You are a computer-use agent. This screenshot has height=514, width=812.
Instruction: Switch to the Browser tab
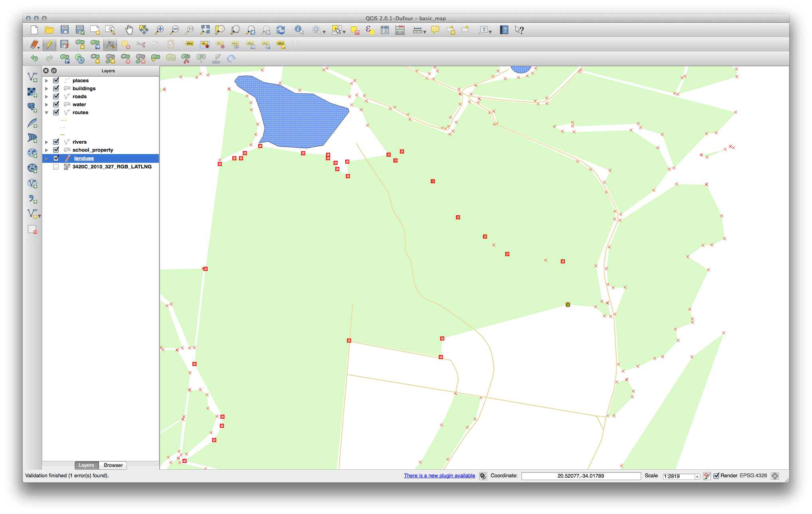coord(113,465)
